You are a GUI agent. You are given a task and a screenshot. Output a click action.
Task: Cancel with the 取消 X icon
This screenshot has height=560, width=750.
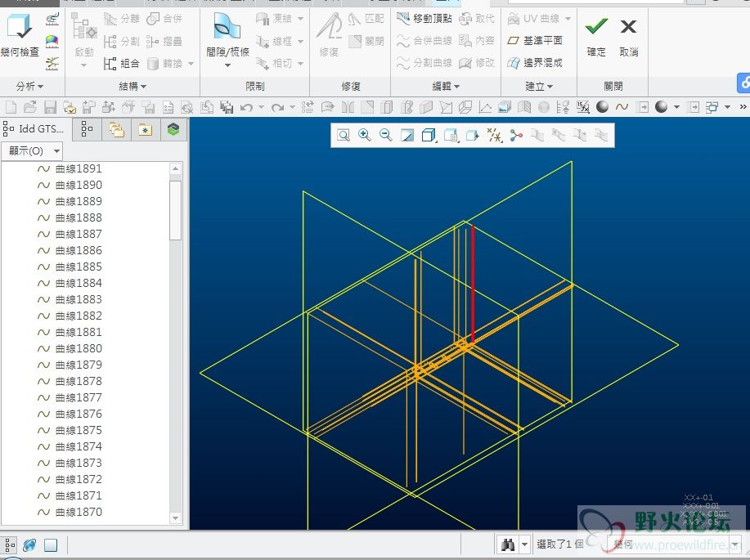click(628, 27)
